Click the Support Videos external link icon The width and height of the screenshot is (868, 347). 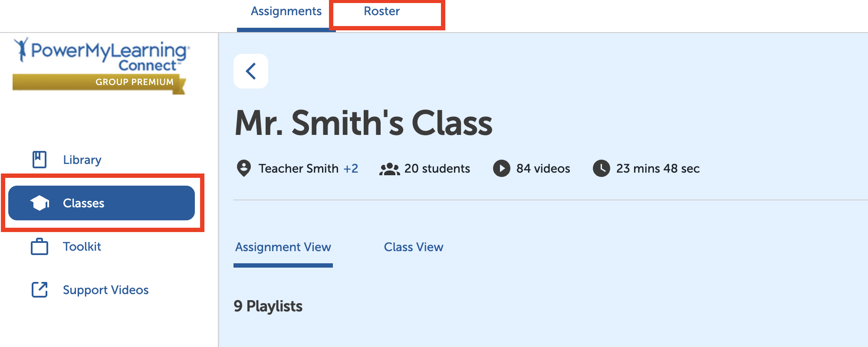click(x=39, y=289)
